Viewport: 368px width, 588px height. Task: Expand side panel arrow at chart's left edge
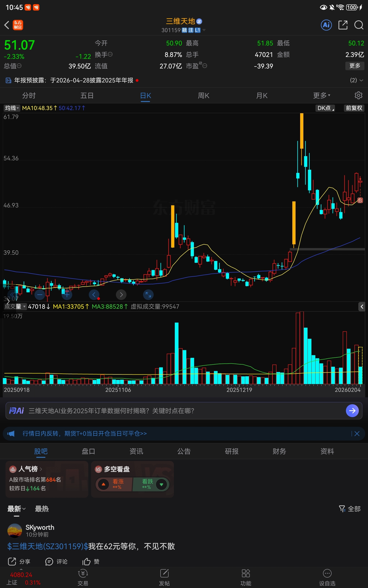[x=8, y=301]
